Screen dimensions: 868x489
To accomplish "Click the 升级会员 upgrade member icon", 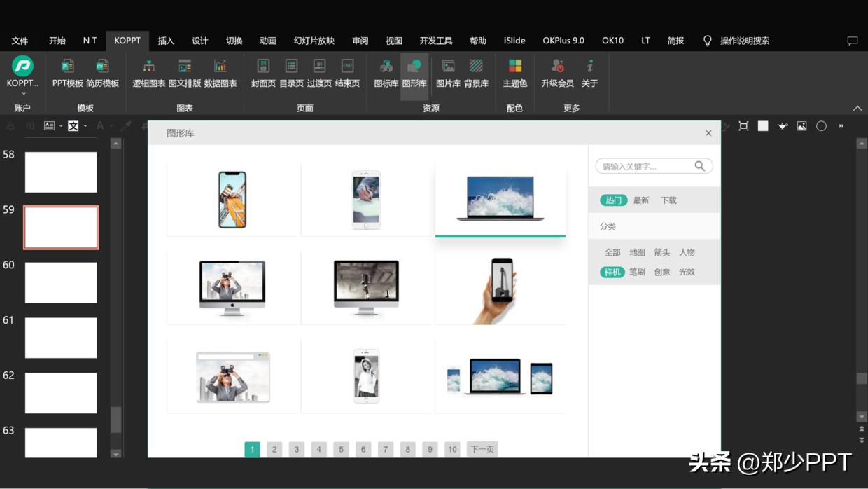I will coord(557,74).
